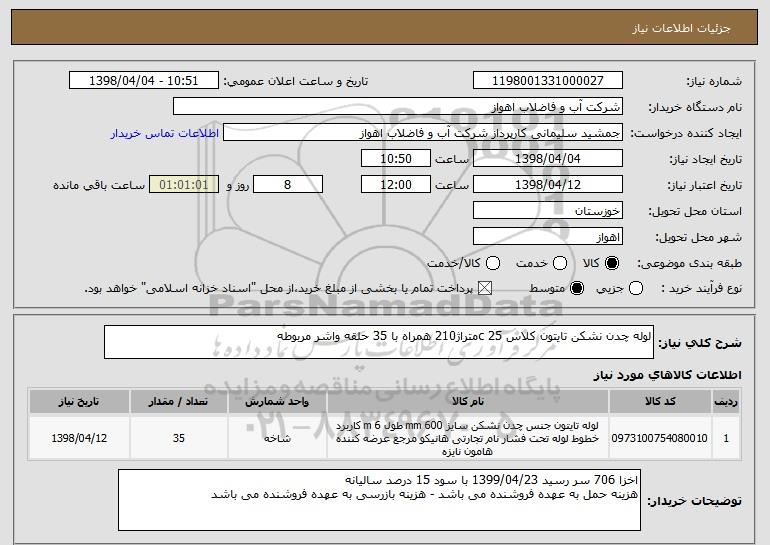Screen dimensions: 770x545
Task: Click the remaining days field showing 8
Action: coord(288,185)
